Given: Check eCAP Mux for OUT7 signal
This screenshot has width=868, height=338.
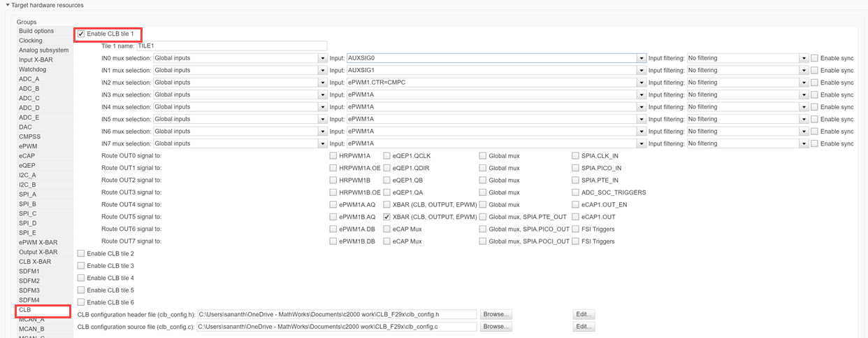Looking at the screenshot, I should coord(386,241).
